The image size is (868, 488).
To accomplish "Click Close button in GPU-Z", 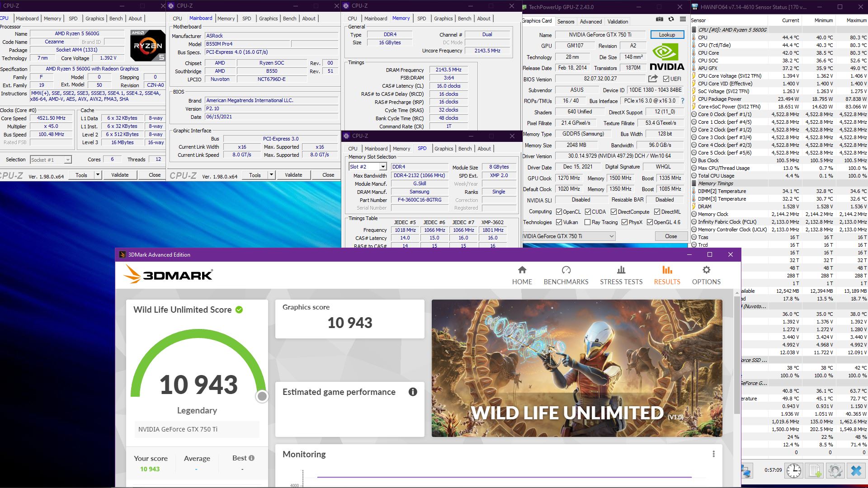I will coord(670,236).
